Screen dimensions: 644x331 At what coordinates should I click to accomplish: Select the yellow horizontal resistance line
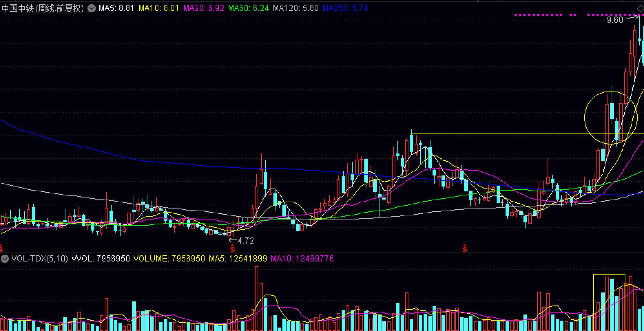click(527, 134)
